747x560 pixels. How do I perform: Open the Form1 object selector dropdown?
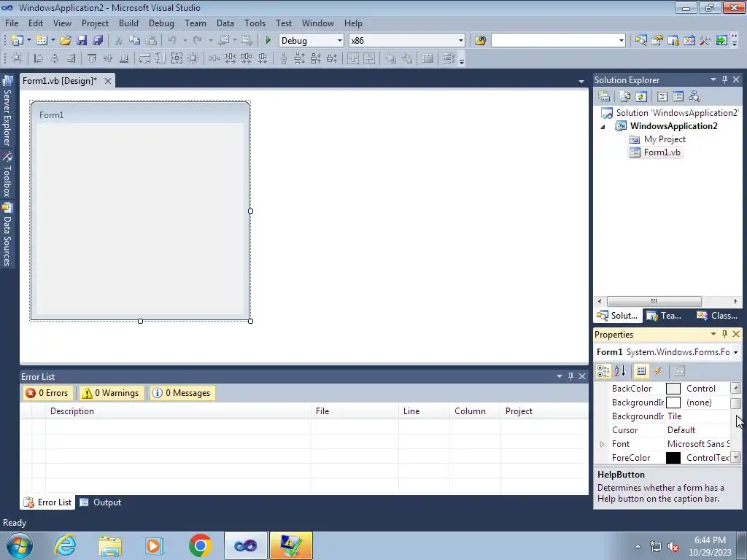tap(735, 352)
